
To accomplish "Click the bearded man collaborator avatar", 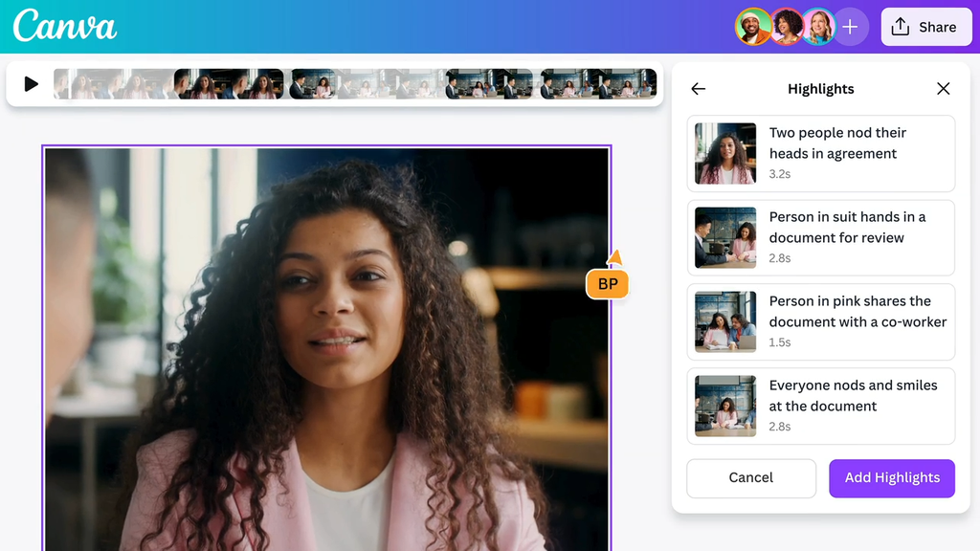I will [x=752, y=27].
